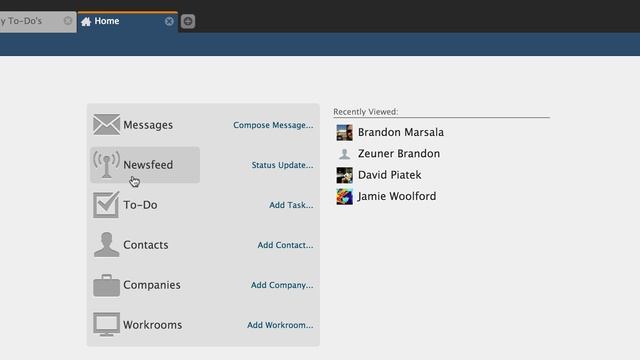
Task: Open David Piatek from Recently Viewed
Action: click(x=389, y=175)
